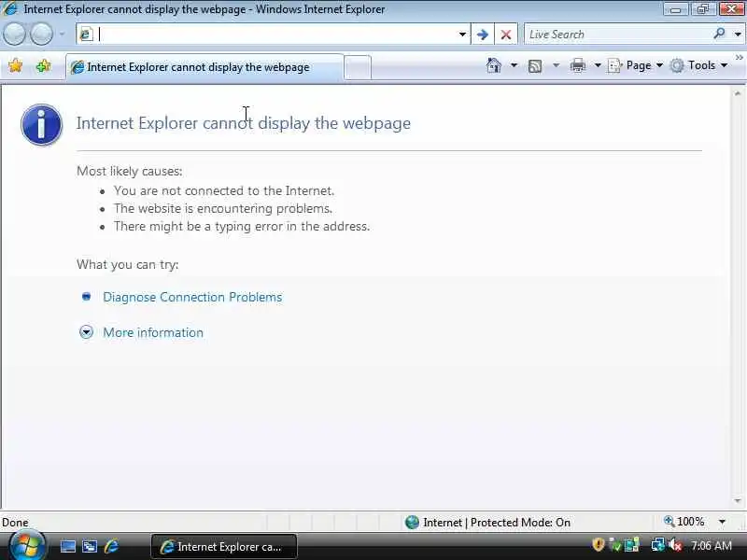This screenshot has height=560, width=747.
Task: Open the recent pages dropdown arrow
Action: click(x=62, y=34)
